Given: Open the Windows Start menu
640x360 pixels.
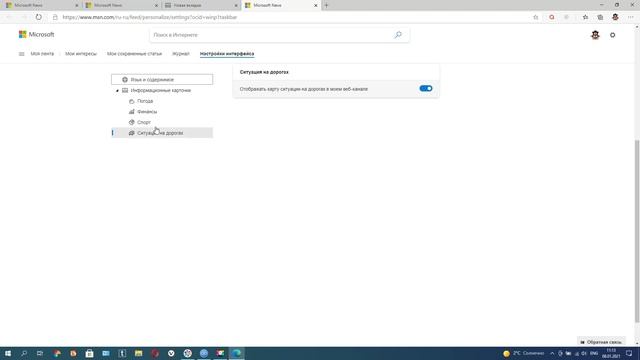Looking at the screenshot, I should coord(7,353).
